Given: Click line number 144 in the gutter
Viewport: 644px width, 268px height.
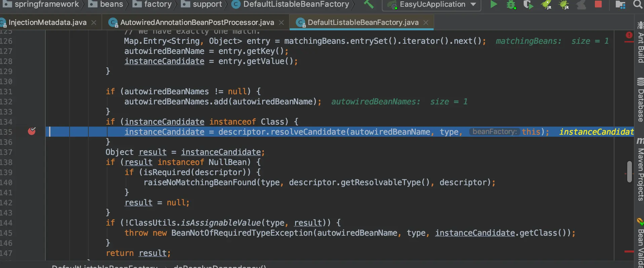Looking at the screenshot, I should [6, 223].
